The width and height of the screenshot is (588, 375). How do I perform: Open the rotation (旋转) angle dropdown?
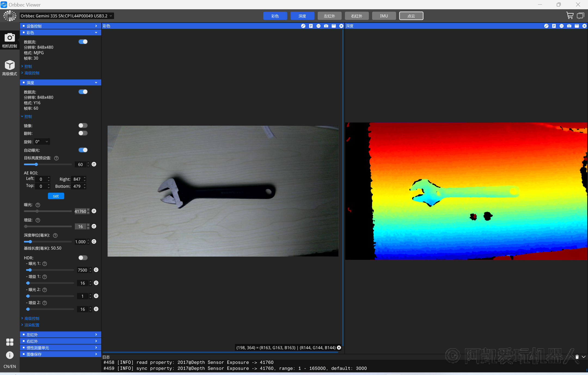click(x=42, y=142)
